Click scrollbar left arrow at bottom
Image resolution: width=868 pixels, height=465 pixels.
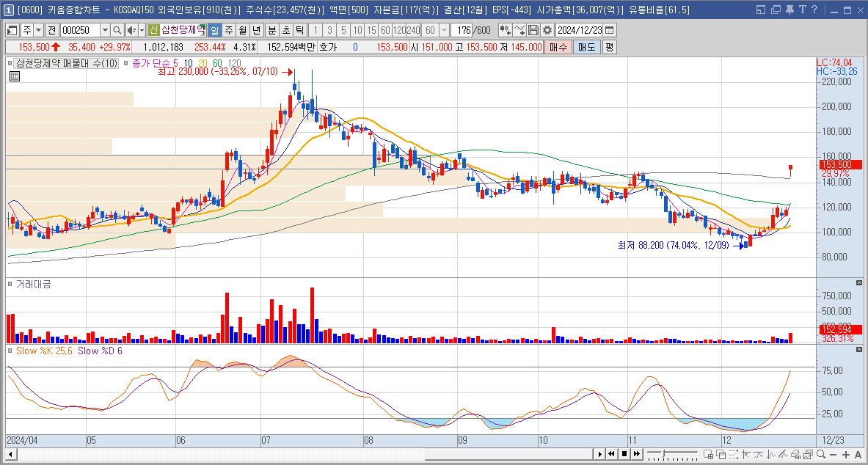point(10,455)
